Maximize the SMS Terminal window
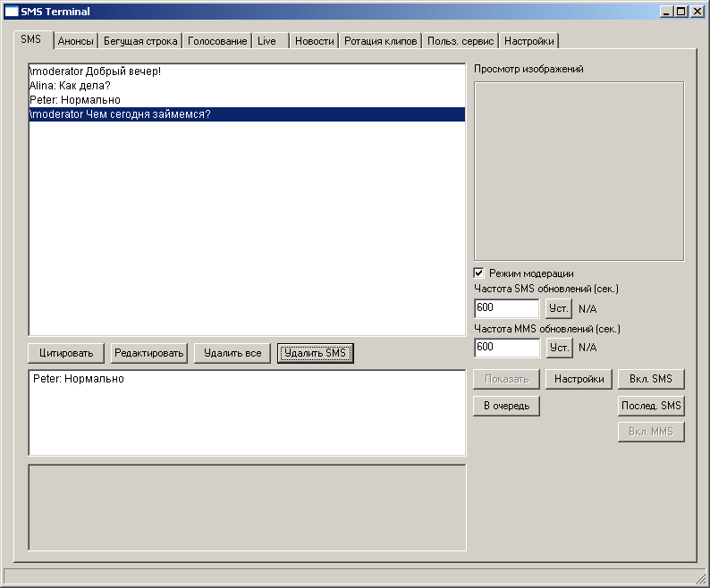 680,12
